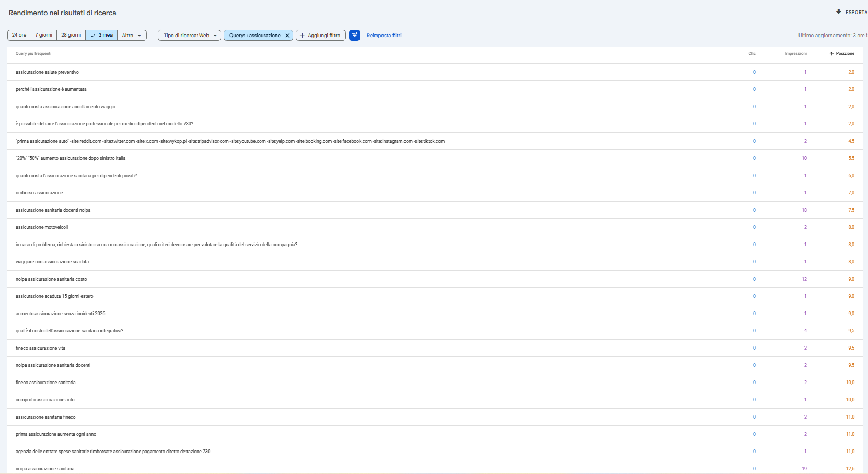Open row 'assicurazione scaduta 15 giorni estero'
This screenshot has width=868, height=474.
(435, 296)
